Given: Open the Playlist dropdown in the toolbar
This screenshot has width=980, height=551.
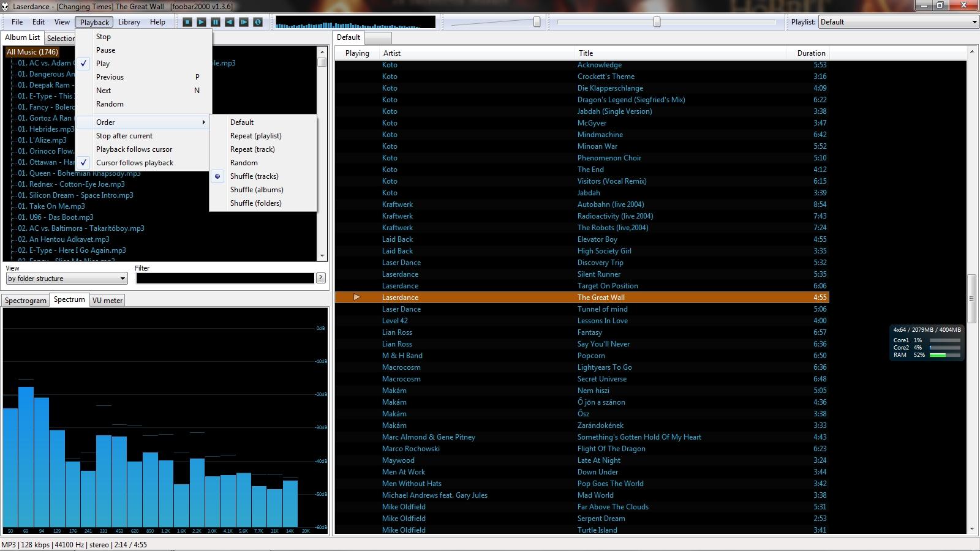Looking at the screenshot, I should (899, 22).
